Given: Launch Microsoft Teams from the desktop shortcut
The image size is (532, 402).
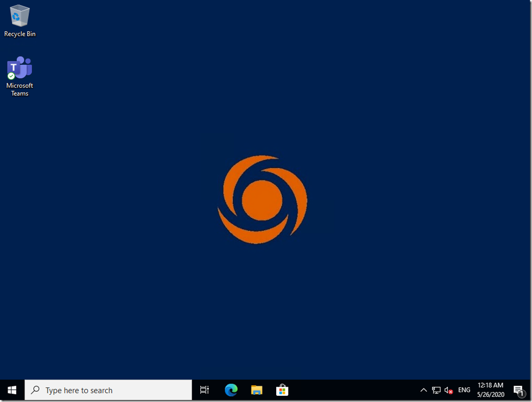Looking at the screenshot, I should (x=19, y=67).
